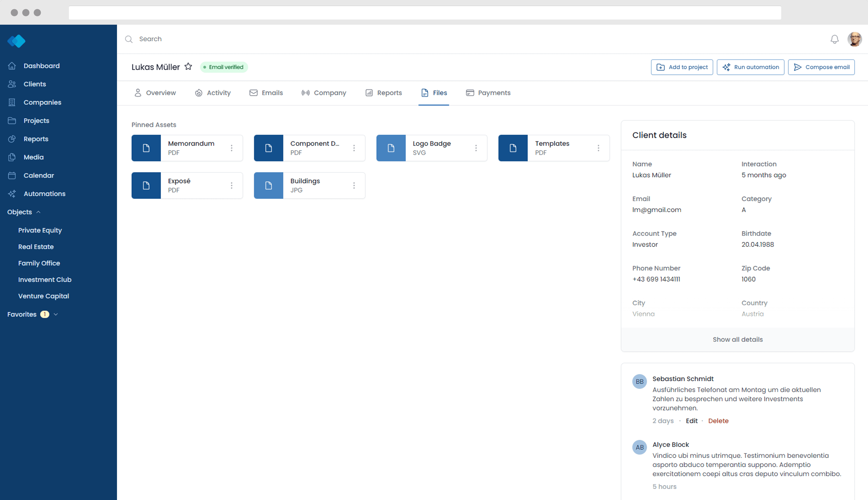This screenshot has height=500, width=868.
Task: Open Buildings file icon
Action: 268,185
